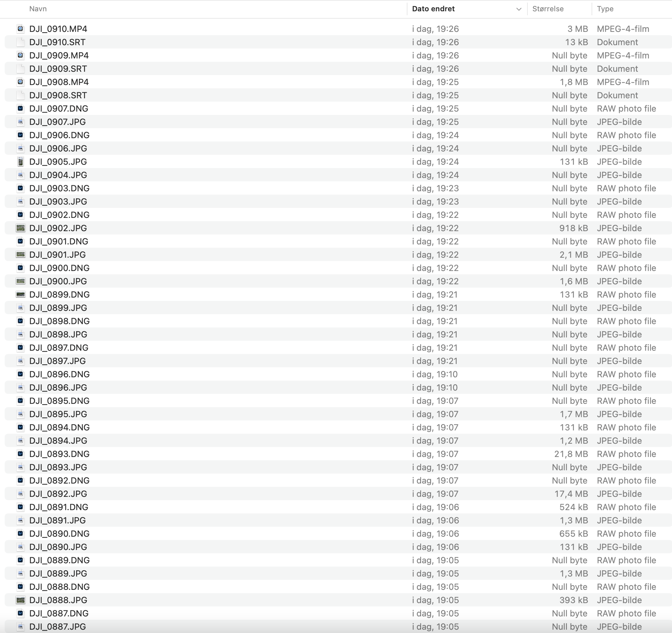Sort files by the Navn column header
The height and width of the screenshot is (633, 672).
38,9
